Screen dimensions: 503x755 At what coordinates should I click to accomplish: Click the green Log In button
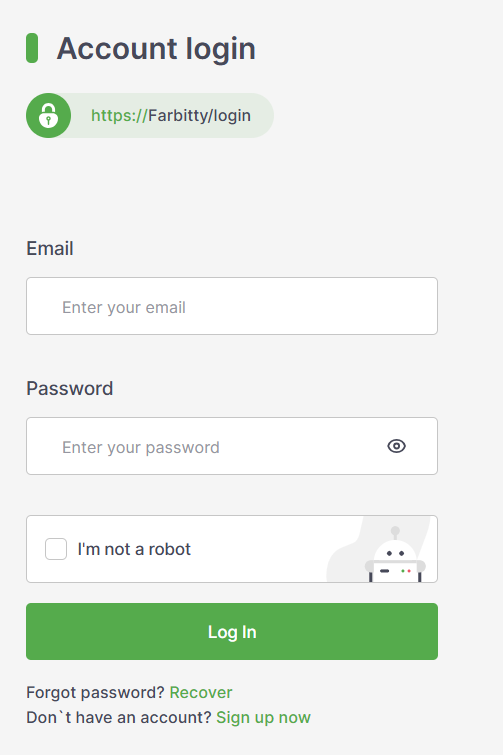(x=232, y=631)
